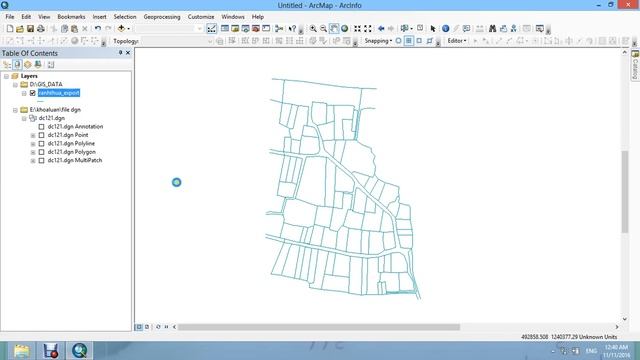Screen dimensions: 640x360
Task: Save the map document
Action: [x=30, y=29]
